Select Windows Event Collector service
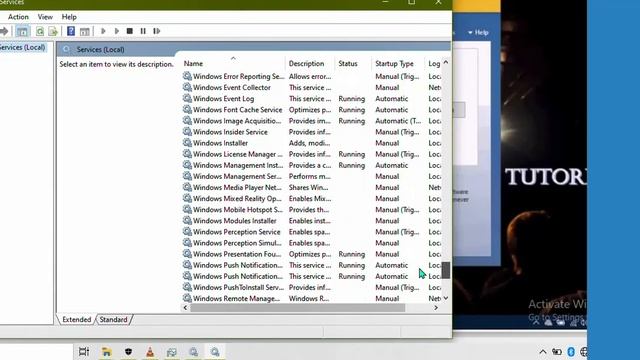The height and width of the screenshot is (360, 640). pos(311,87)
